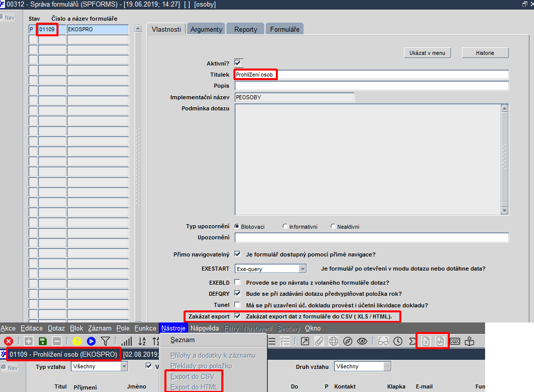Select the Blokovací radio button
Screen dimensions: 534x392
pyautogui.click(x=237, y=226)
